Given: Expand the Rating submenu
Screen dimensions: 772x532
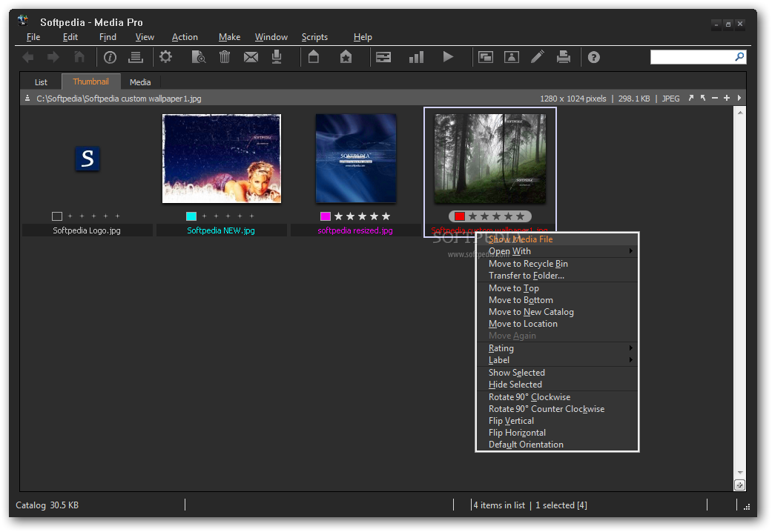Looking at the screenshot, I should click(557, 348).
